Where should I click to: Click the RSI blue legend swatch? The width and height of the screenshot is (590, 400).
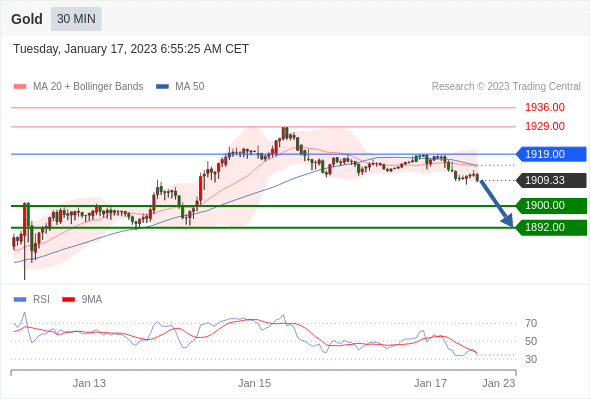pos(20,300)
